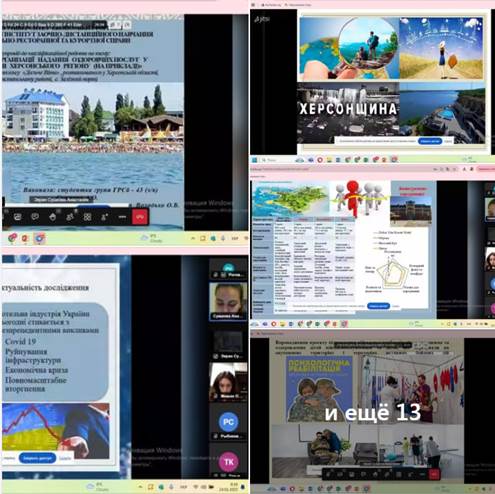Open More actions beside the red hang-up button, resort-slide panel
The width and height of the screenshot is (495, 494).
click(x=122, y=217)
